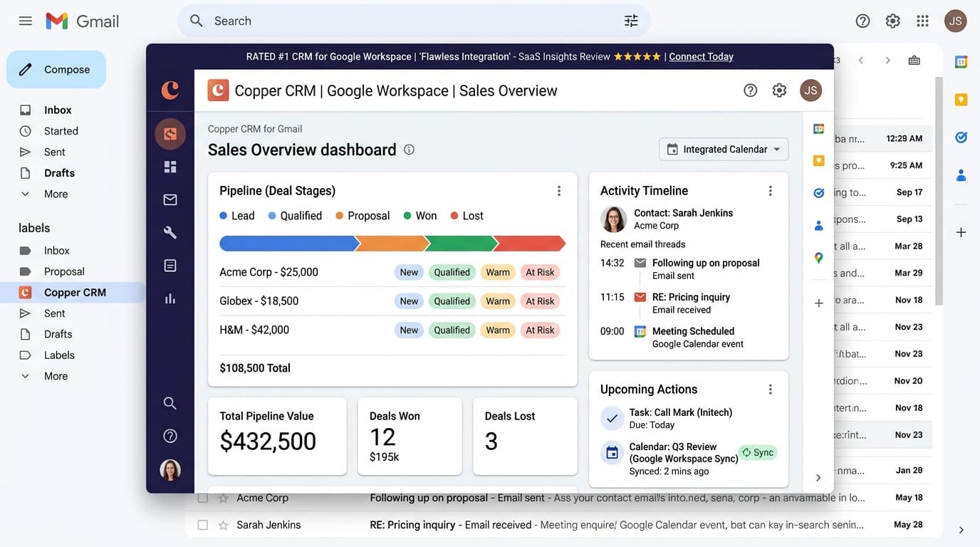Toggle Qualified tag on H&M deal
The image size is (980, 547).
pyautogui.click(x=452, y=330)
